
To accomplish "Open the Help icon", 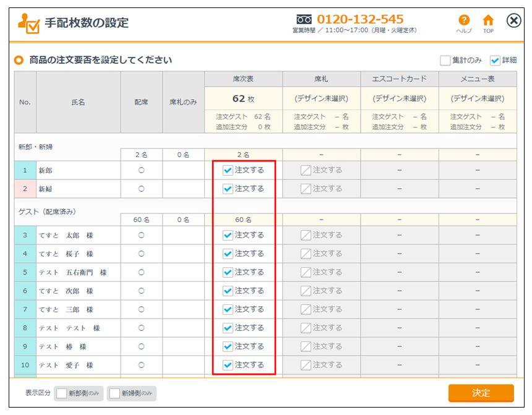I will (x=463, y=22).
